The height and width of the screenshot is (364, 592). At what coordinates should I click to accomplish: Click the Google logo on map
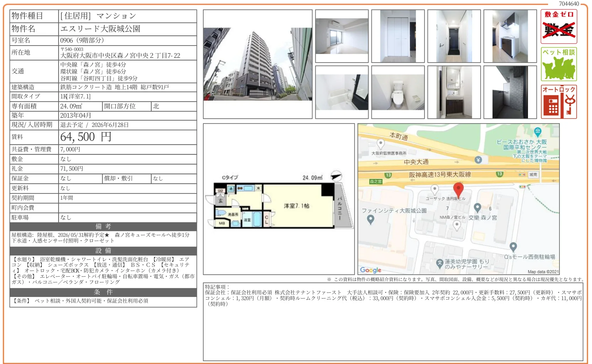point(371,270)
